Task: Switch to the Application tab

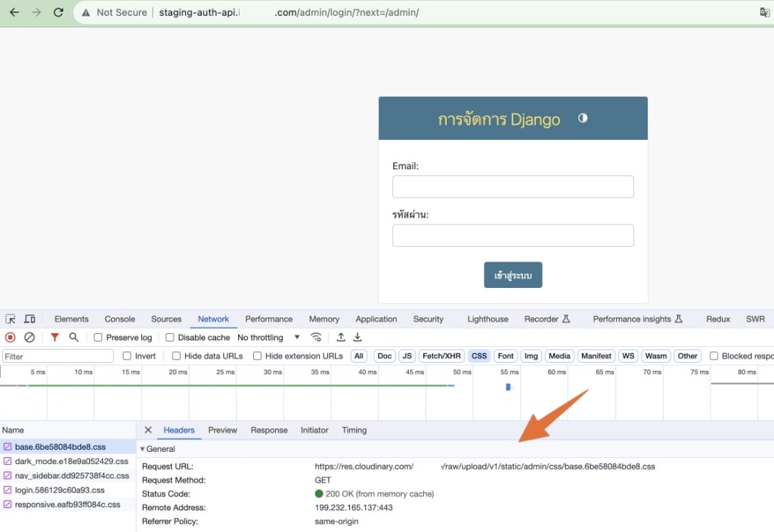Action: click(x=376, y=320)
